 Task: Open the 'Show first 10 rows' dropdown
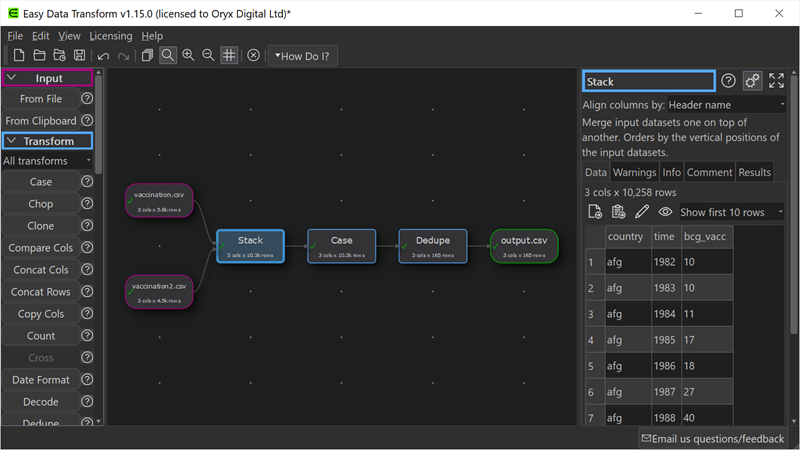731,212
